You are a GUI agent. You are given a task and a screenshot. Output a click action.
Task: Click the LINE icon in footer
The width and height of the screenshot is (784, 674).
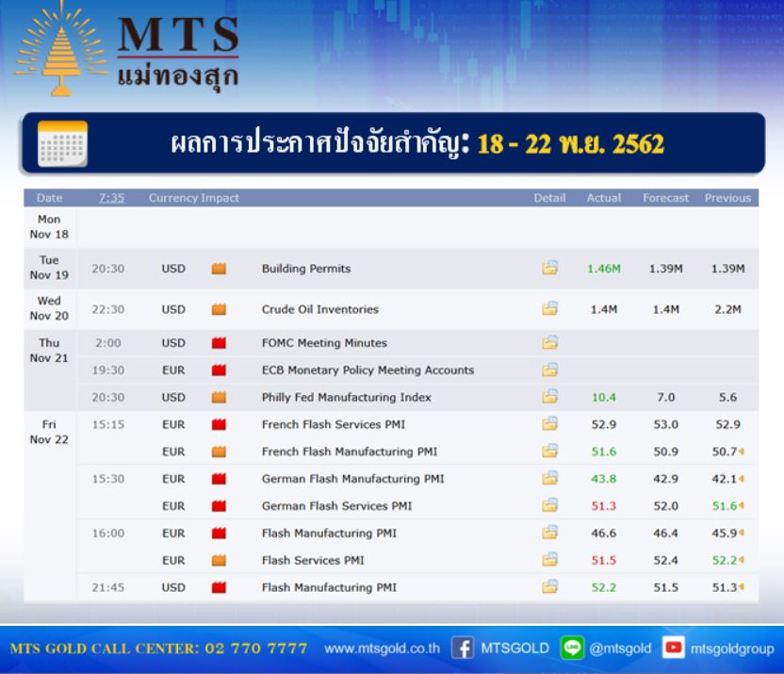click(572, 648)
